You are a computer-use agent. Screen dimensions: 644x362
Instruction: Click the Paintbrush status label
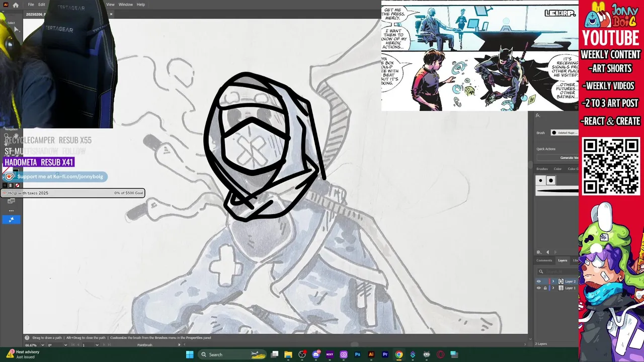(145, 345)
